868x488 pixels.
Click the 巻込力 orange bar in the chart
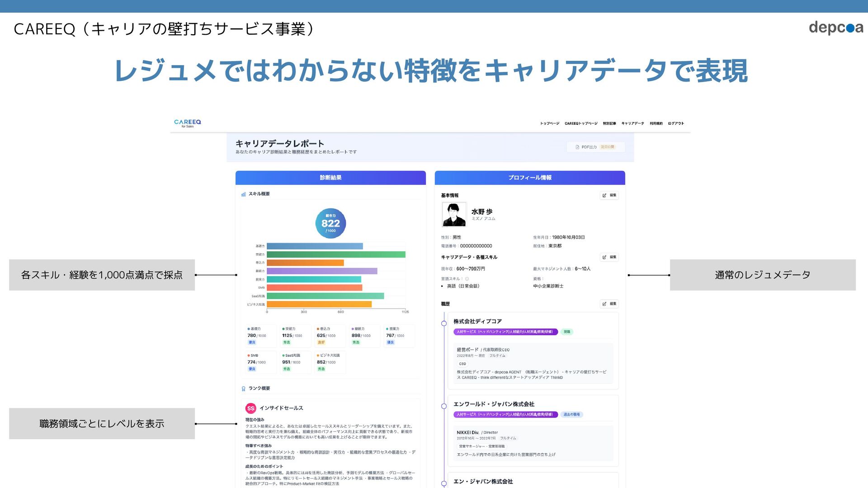[305, 263]
